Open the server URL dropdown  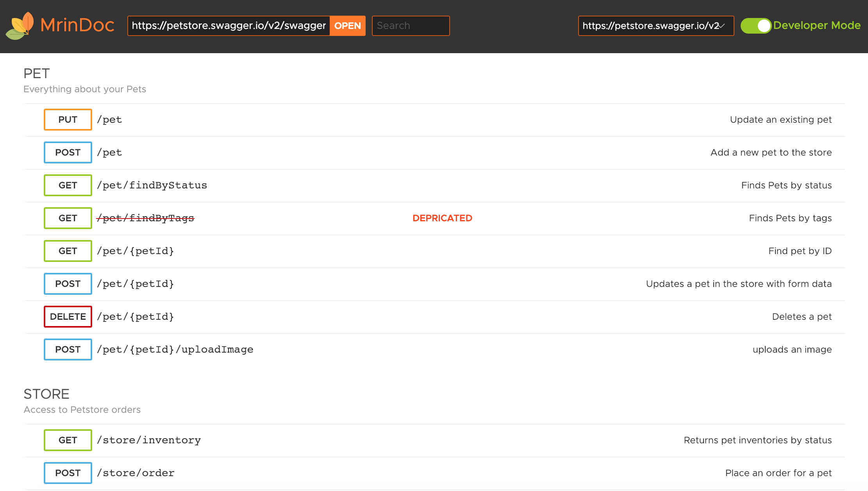655,26
